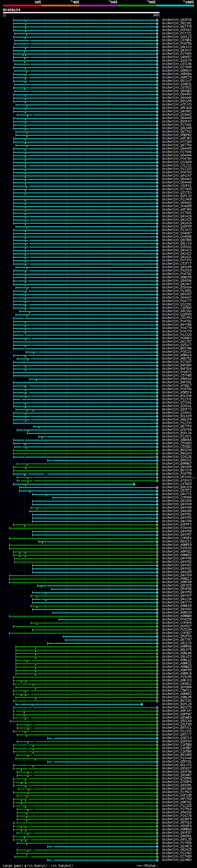
Task: Select UniRef100_B9RN67 label
Action: 176,463
